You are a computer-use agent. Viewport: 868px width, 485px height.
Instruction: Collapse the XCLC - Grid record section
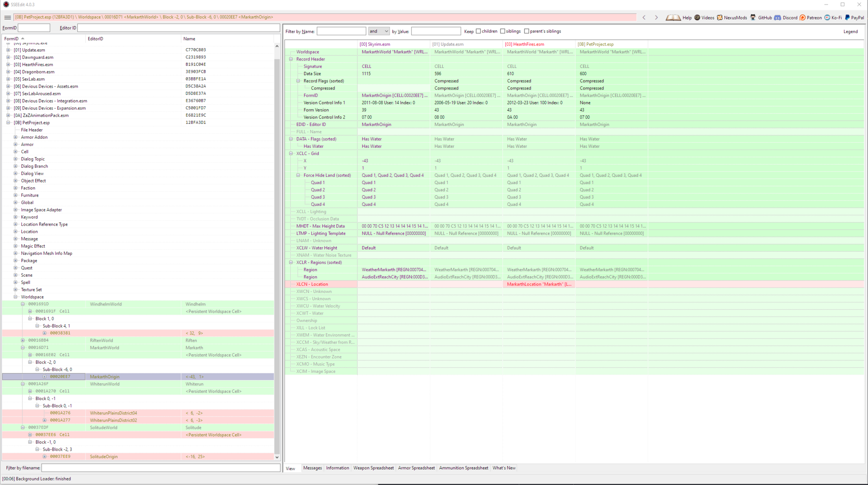point(291,154)
